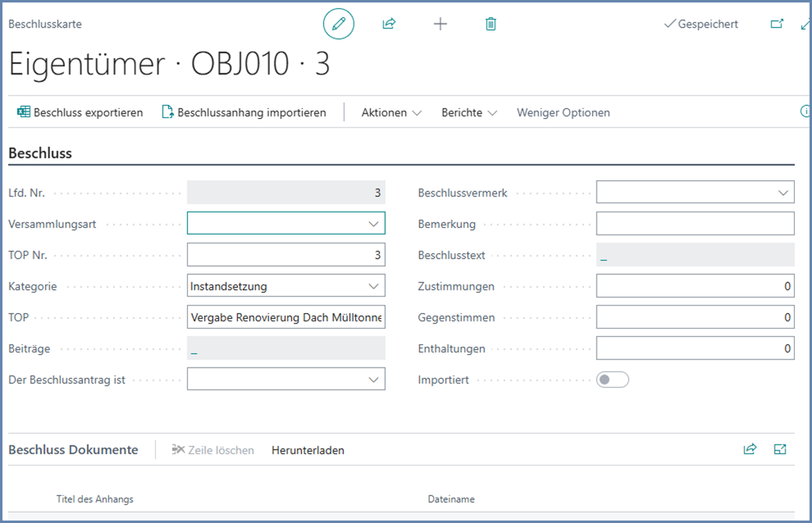812x523 pixels.
Task: Click Beschlussanhang importieren
Action: tap(244, 113)
